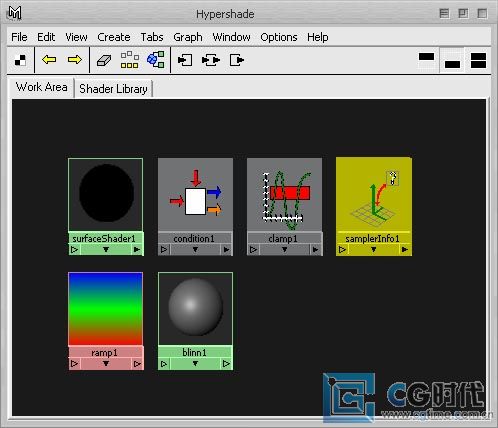Viewport: 498px width, 428px height.
Task: Graph materials on selected objects icon
Action: (156, 60)
